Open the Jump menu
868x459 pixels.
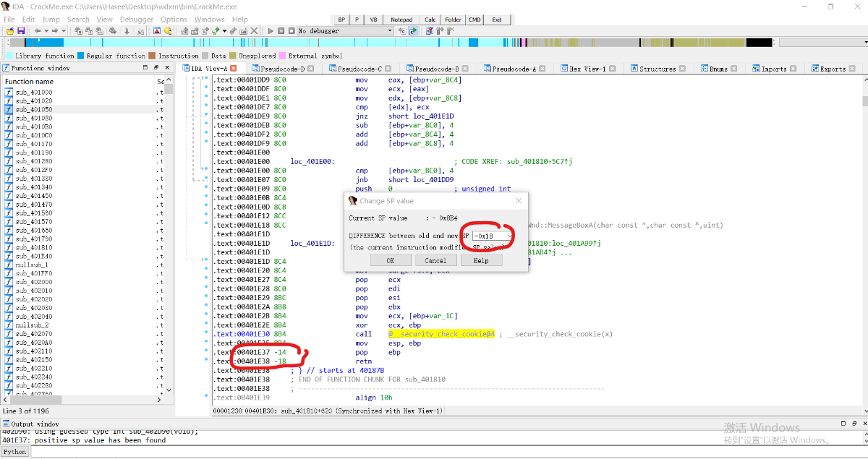[x=51, y=20]
